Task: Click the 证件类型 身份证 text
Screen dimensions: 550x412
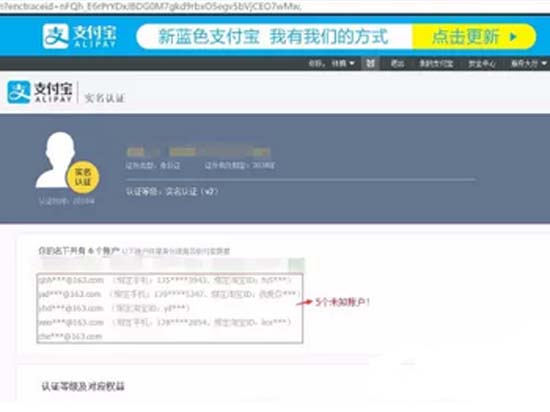Action: 153,165
